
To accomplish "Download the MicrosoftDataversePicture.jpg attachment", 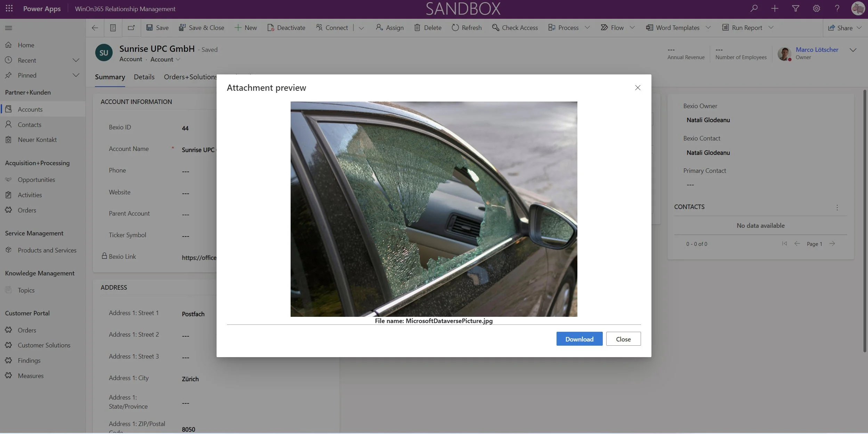I will [x=579, y=339].
